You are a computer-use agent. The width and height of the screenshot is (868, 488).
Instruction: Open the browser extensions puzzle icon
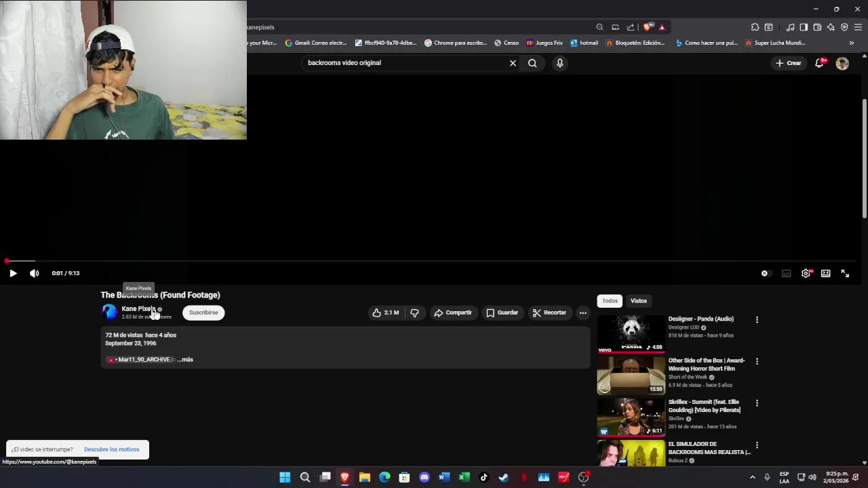[755, 27]
